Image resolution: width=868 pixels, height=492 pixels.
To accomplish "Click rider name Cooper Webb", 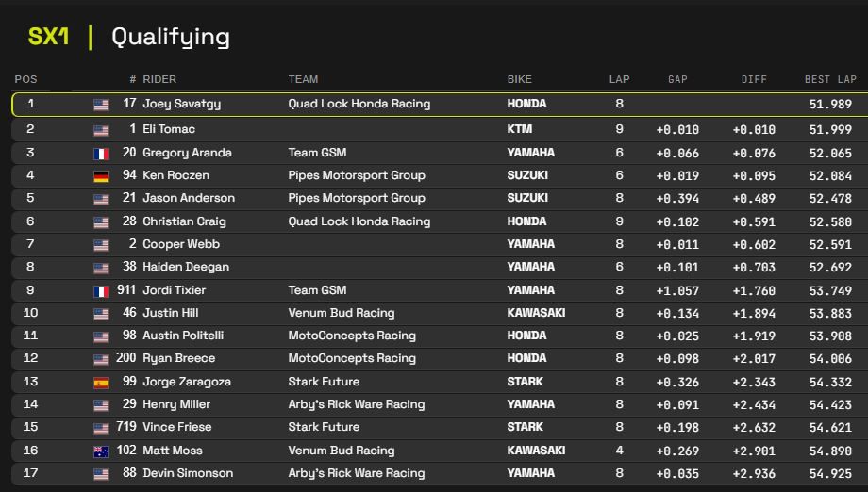I will (181, 244).
